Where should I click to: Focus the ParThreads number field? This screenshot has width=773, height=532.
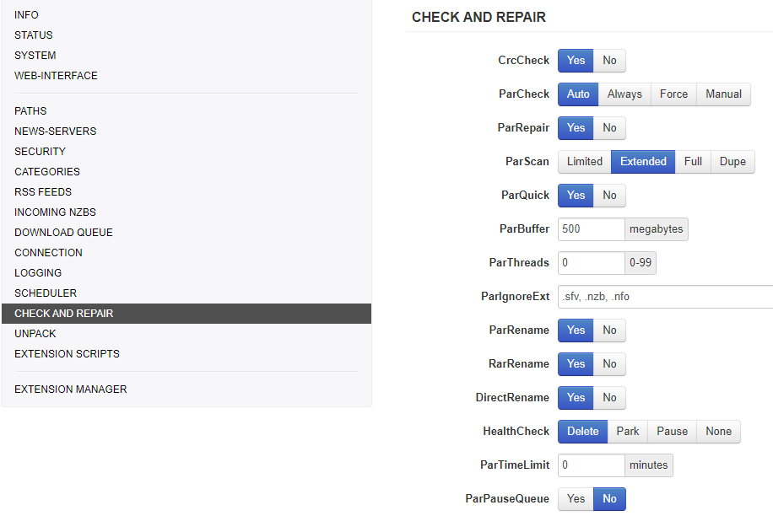pos(591,263)
